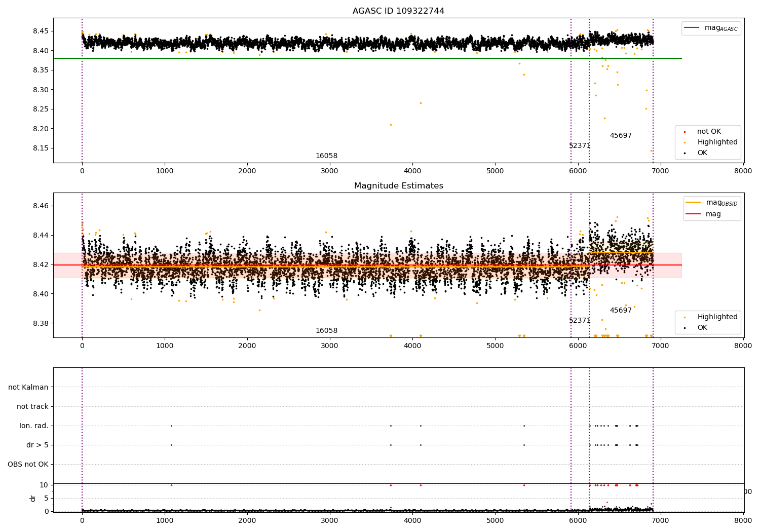Image resolution: width=760 pixels, height=532 pixels.
Task: Click obsid annotation "52371" in the top plot
Action: [x=580, y=146]
